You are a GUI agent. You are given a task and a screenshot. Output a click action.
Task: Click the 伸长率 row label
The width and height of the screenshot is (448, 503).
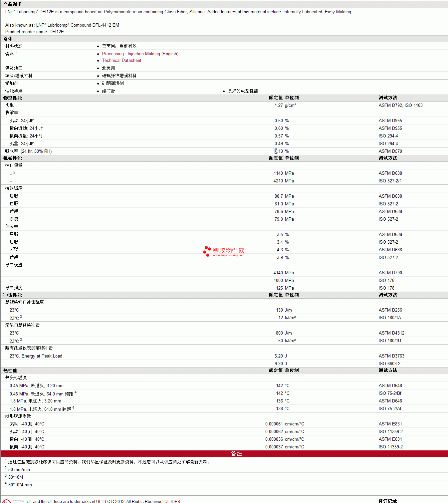coord(12,226)
